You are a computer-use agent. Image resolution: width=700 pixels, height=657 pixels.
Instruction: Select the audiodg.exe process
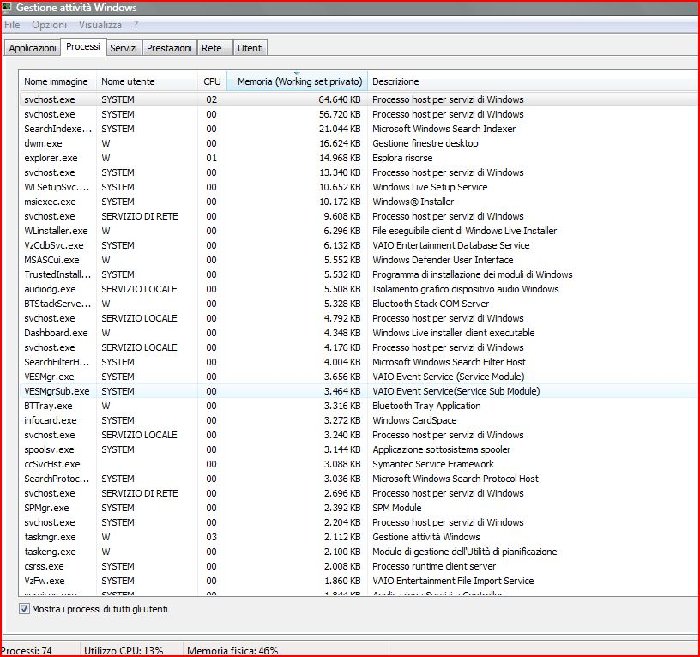click(x=358, y=289)
